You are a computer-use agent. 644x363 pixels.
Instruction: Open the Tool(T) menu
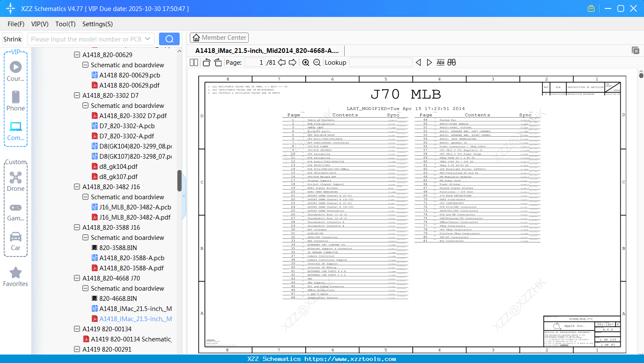coord(66,24)
